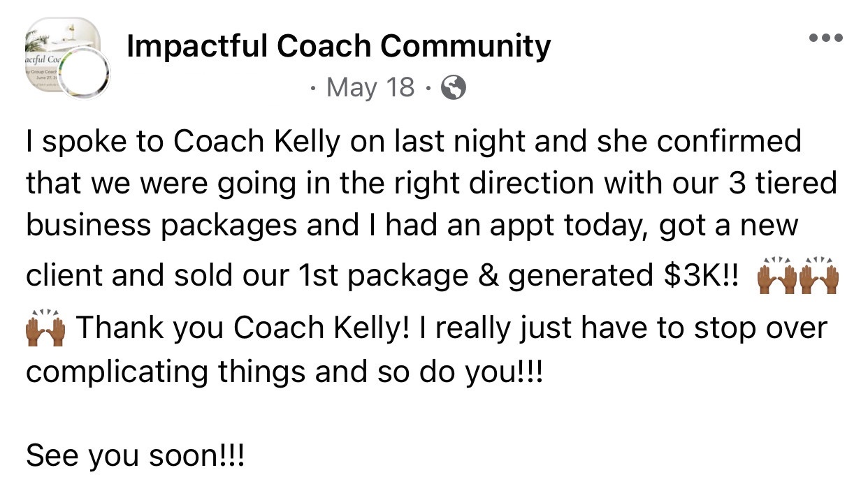
Task: Visit the Impactful Coach Community group name
Action: click(339, 46)
